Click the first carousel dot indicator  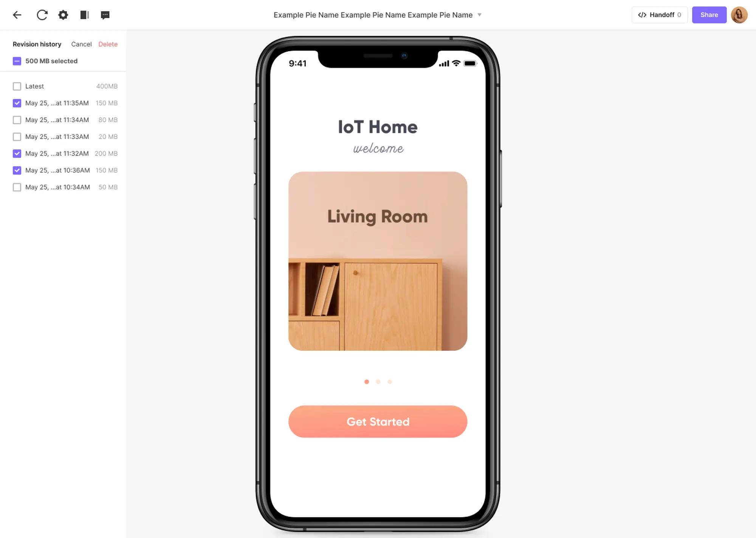point(367,381)
